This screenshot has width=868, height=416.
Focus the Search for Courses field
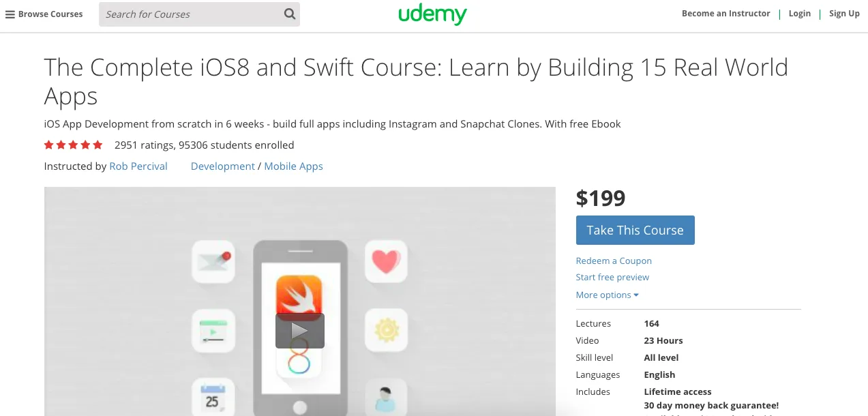coord(191,14)
